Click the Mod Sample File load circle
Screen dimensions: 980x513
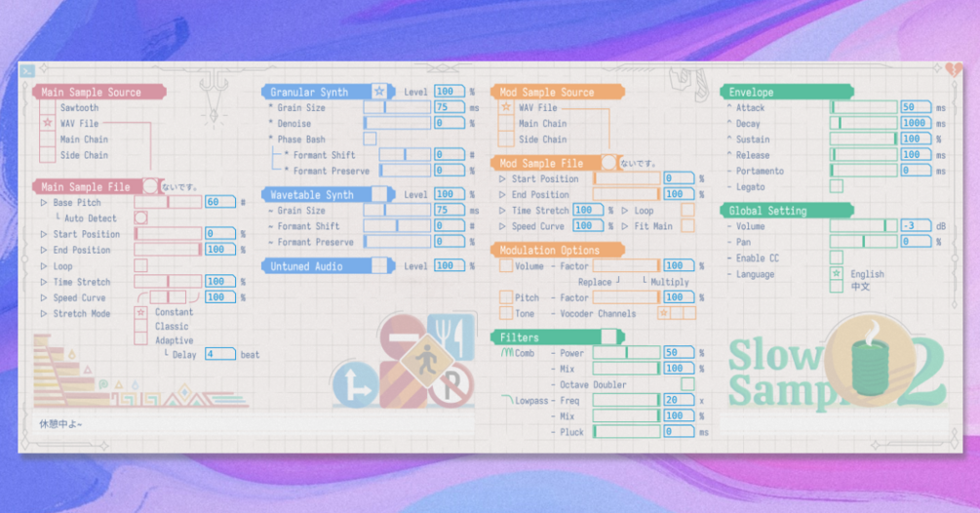(608, 163)
